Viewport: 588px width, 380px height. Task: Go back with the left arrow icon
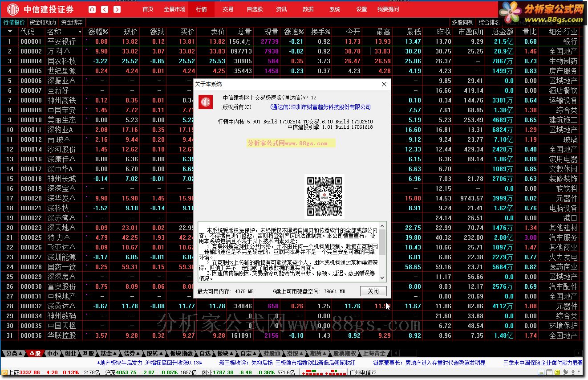pyautogui.click(x=105, y=9)
